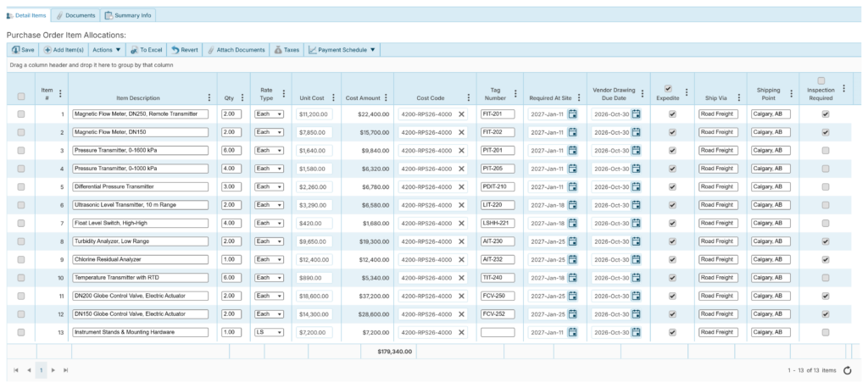The height and width of the screenshot is (388, 868).
Task: Open Ship Via column options menu
Action: click(x=738, y=98)
